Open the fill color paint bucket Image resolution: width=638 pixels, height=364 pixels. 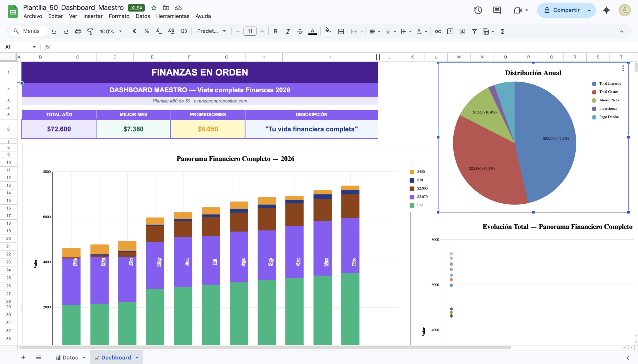coord(328,31)
